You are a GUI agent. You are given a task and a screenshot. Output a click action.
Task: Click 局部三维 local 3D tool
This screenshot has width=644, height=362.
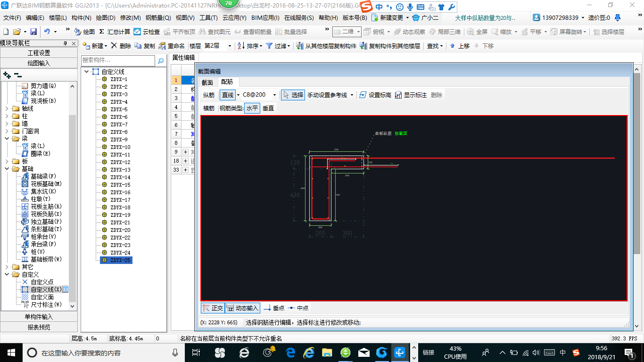click(x=445, y=32)
